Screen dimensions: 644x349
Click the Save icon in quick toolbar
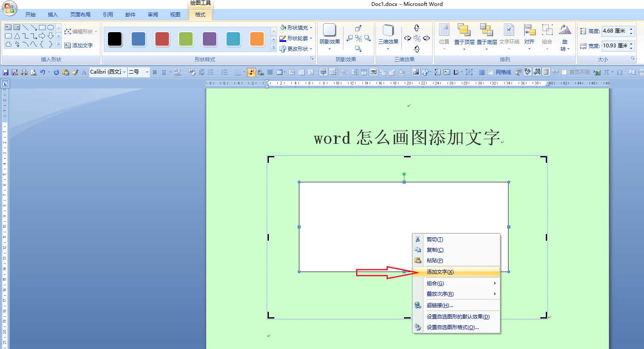coord(6,72)
